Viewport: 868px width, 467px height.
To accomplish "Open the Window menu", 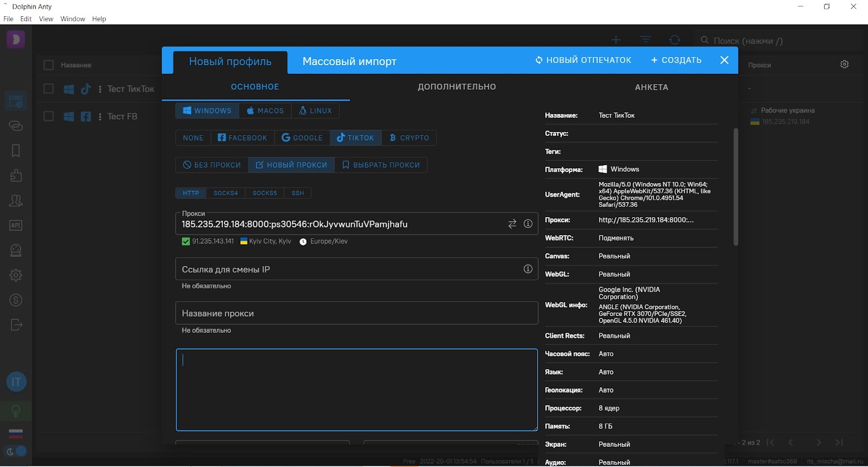I will [73, 19].
